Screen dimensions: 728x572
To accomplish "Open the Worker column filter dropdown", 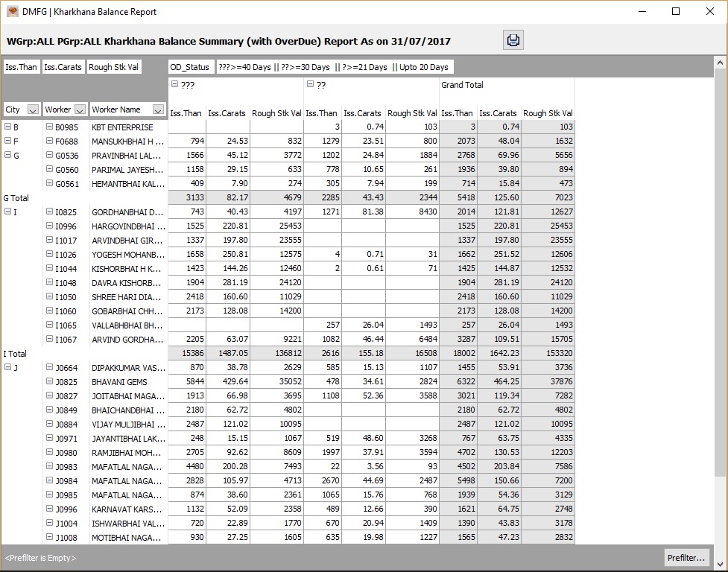I will click(80, 110).
